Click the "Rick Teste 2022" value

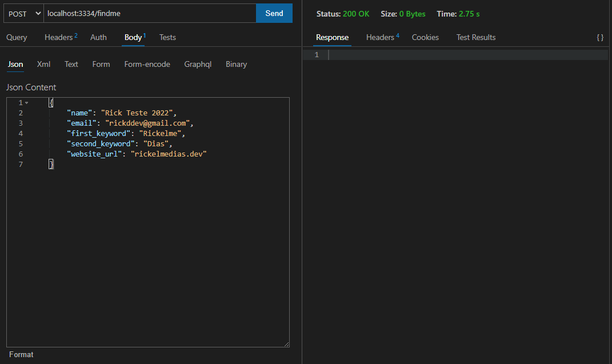tap(137, 113)
